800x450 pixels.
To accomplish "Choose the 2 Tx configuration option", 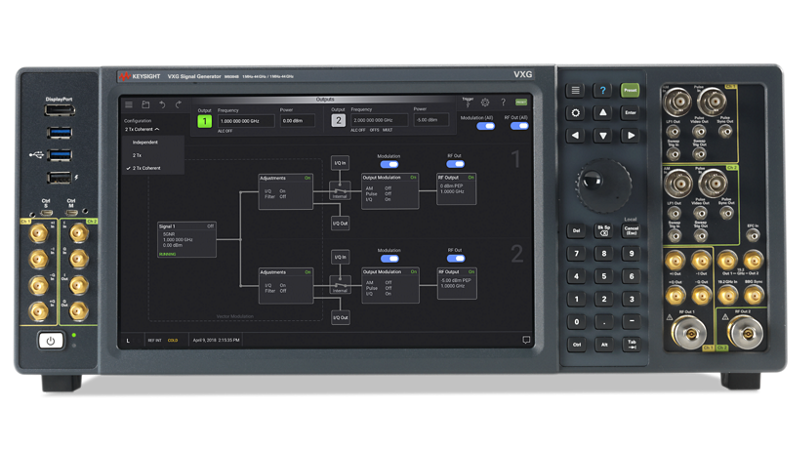I will point(137,155).
